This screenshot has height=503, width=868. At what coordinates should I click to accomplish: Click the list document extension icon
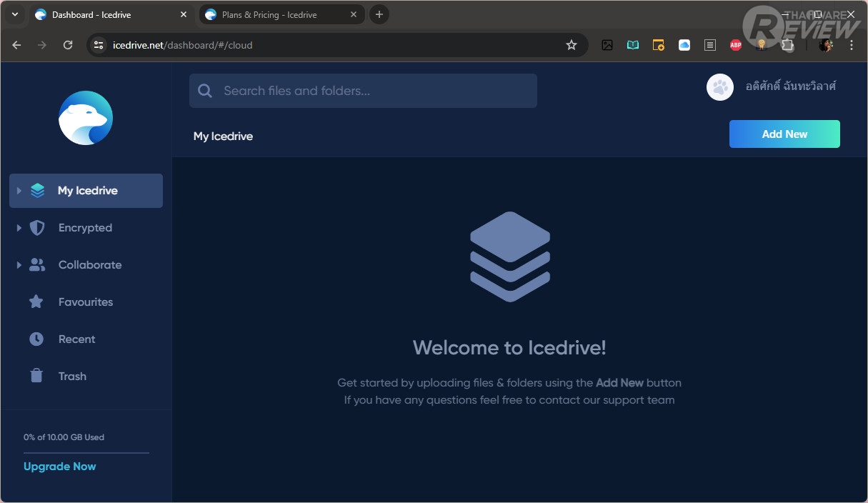710,45
